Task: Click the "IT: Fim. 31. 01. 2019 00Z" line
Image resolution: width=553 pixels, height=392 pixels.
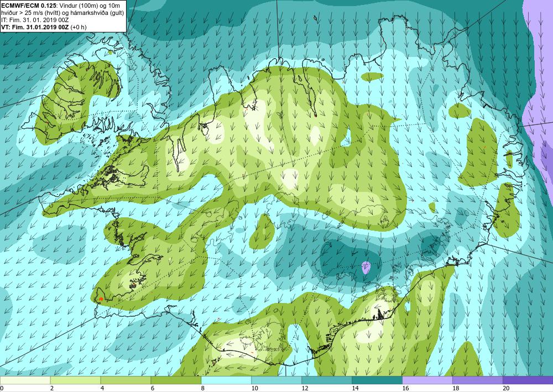Action: click(35, 20)
